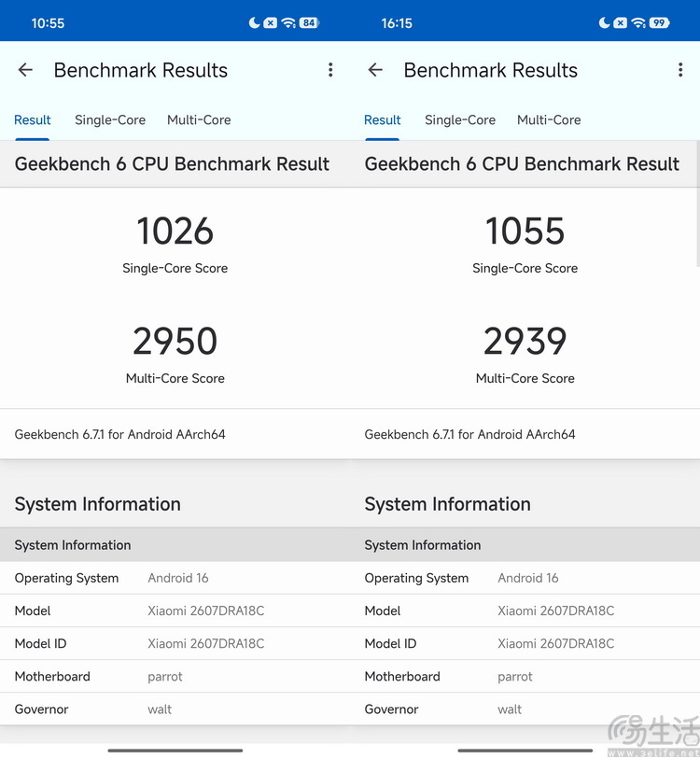Switch to Single-Core tab in right screen
The width and height of the screenshot is (700, 758).
[460, 119]
